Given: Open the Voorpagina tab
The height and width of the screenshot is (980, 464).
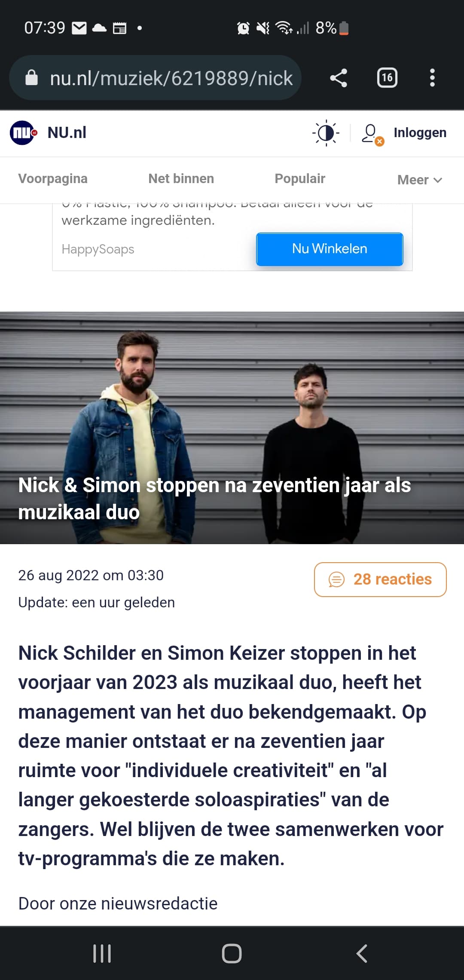Looking at the screenshot, I should [x=53, y=179].
